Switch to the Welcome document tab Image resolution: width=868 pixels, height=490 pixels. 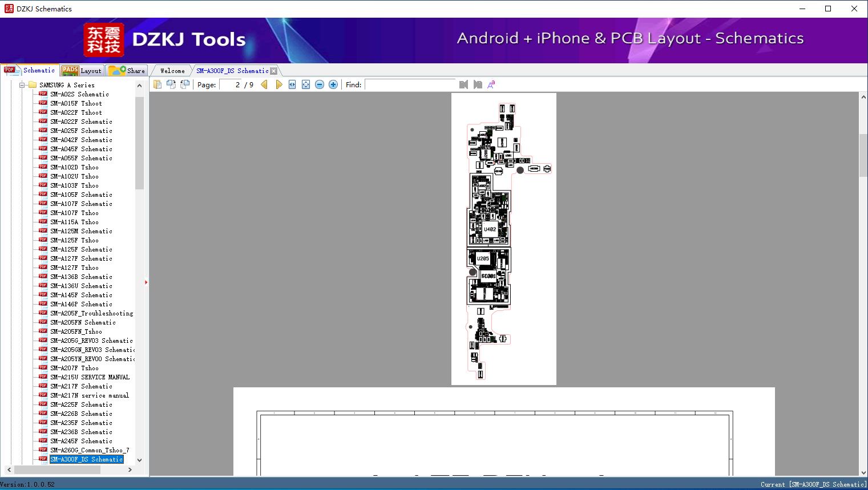(x=172, y=71)
